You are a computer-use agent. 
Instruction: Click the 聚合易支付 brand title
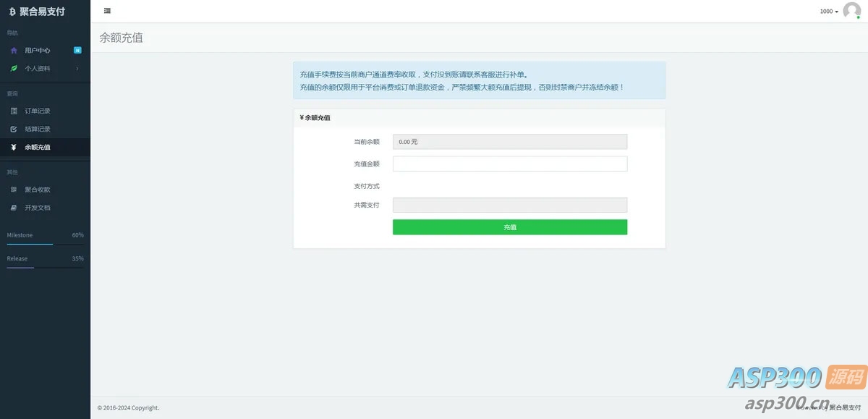click(x=42, y=12)
